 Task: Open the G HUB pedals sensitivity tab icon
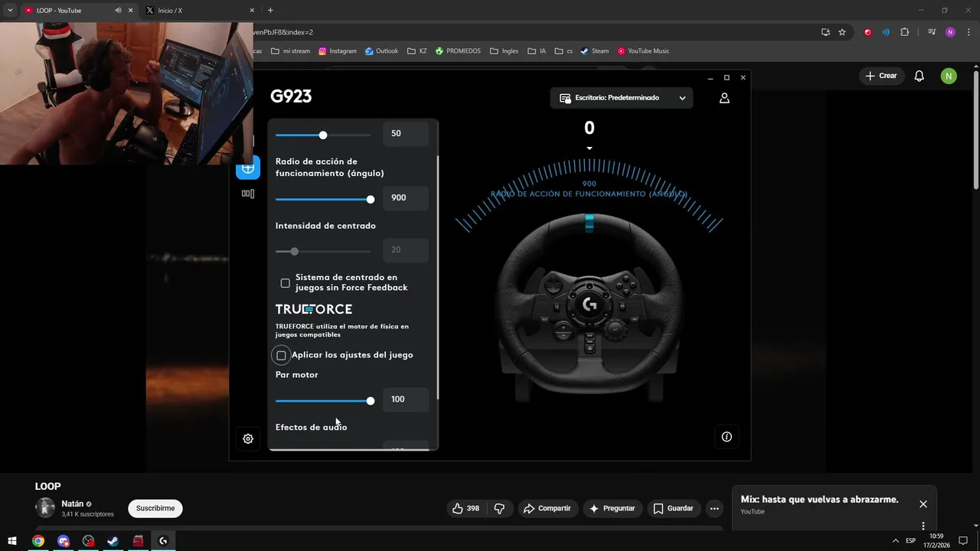248,194
